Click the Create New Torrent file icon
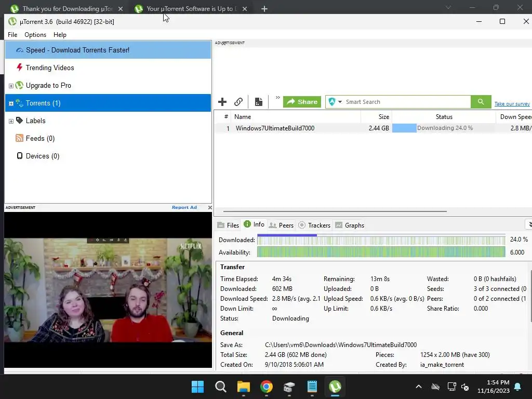 tap(259, 102)
